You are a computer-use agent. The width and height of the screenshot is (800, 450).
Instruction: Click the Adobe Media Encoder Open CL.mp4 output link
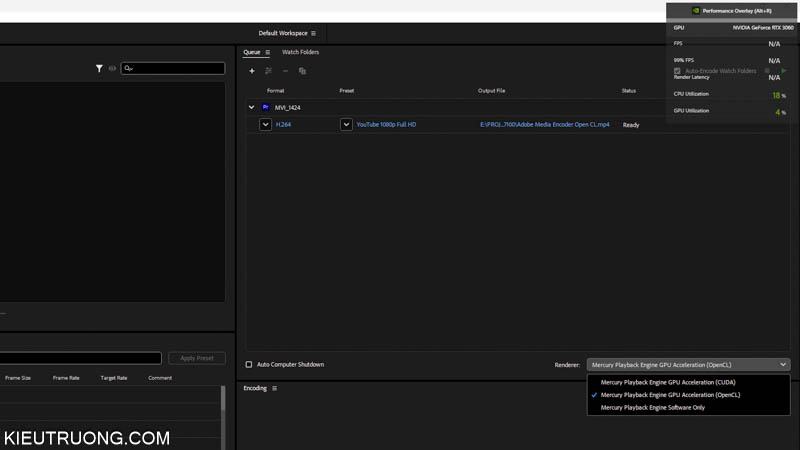point(544,124)
